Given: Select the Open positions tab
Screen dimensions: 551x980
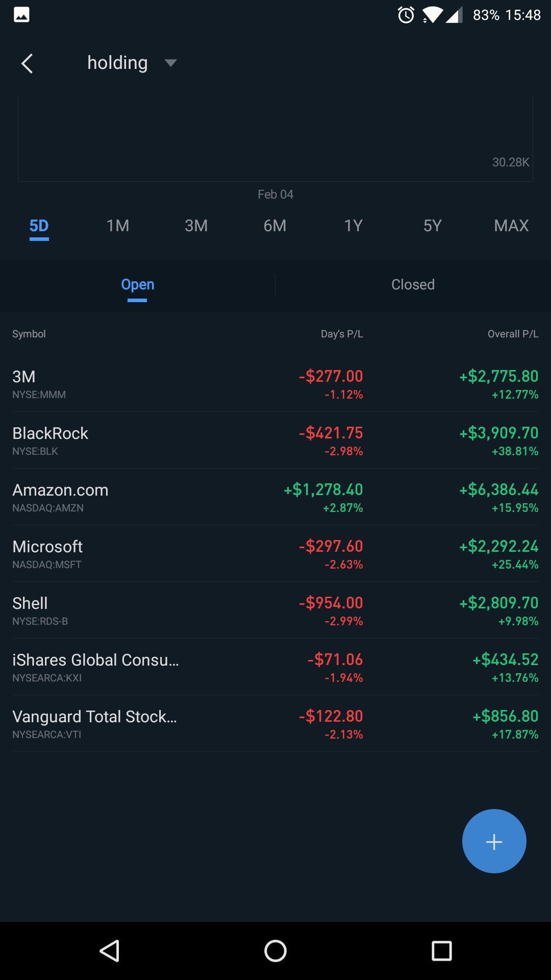Looking at the screenshot, I should 138,285.
